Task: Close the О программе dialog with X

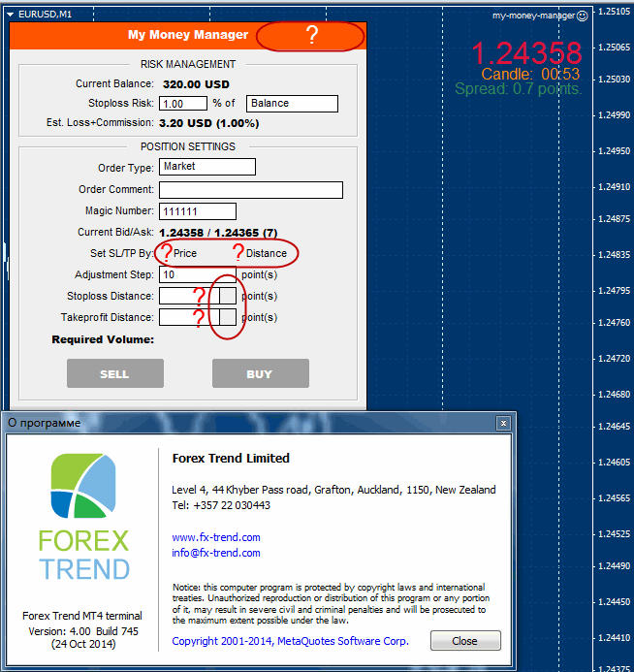Action: click(x=503, y=424)
